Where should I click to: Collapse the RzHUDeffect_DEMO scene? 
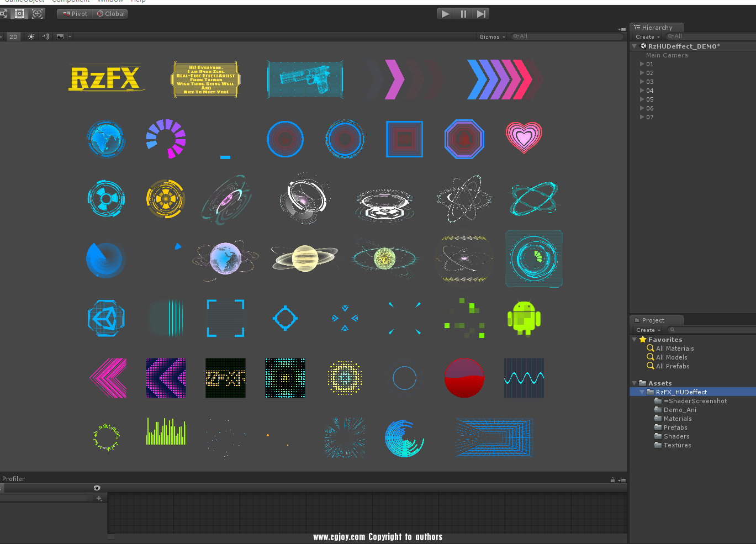point(635,46)
